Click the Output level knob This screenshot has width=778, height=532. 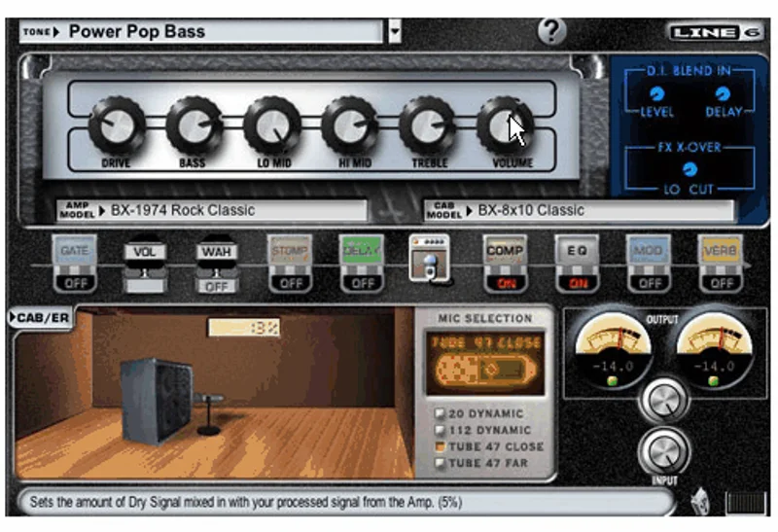664,401
